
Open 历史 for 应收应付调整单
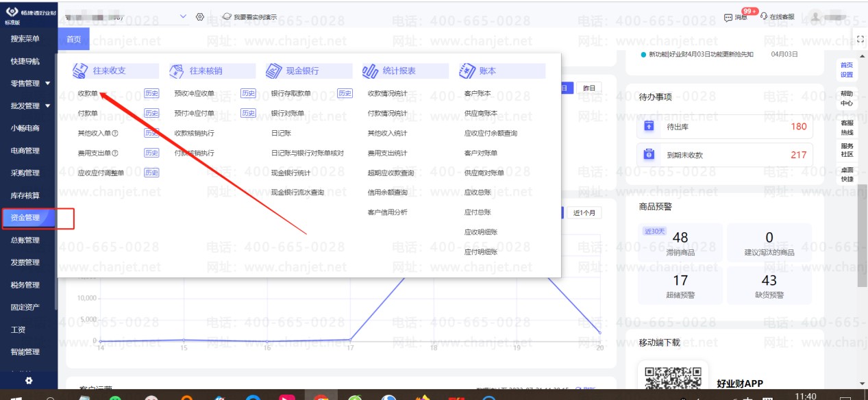pyautogui.click(x=151, y=173)
